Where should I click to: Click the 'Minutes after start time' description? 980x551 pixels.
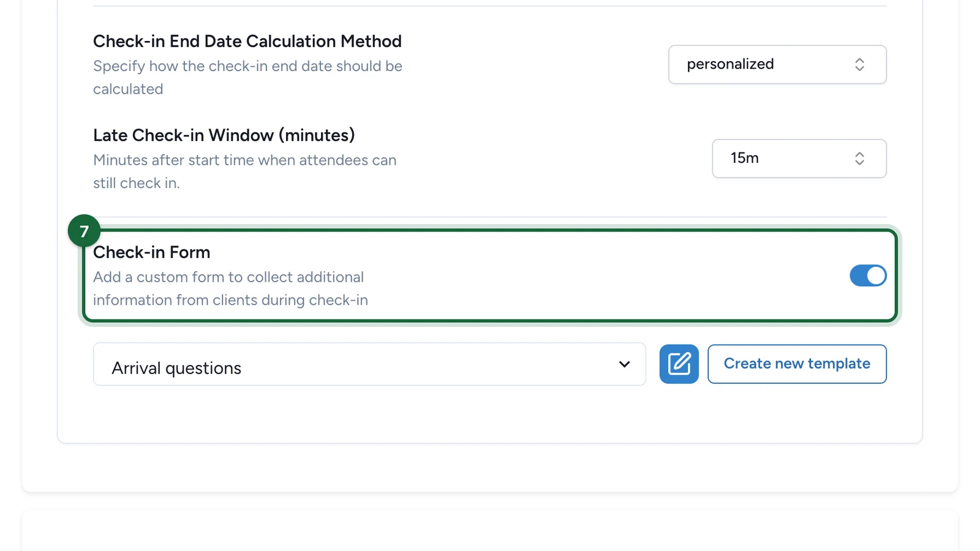click(245, 171)
